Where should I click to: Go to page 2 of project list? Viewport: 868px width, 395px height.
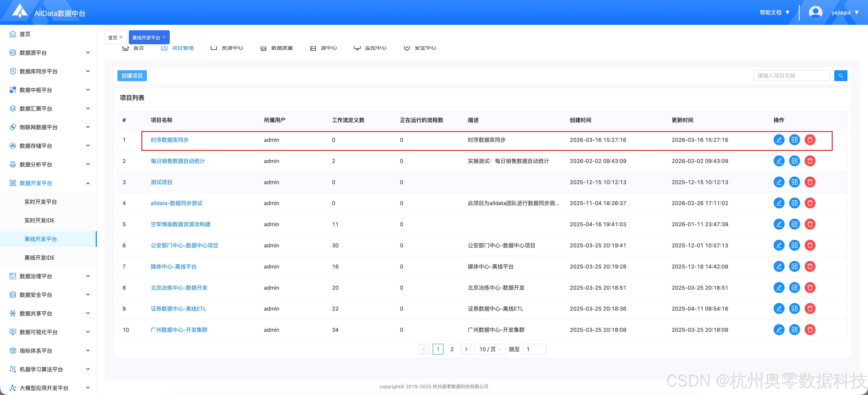[452, 349]
